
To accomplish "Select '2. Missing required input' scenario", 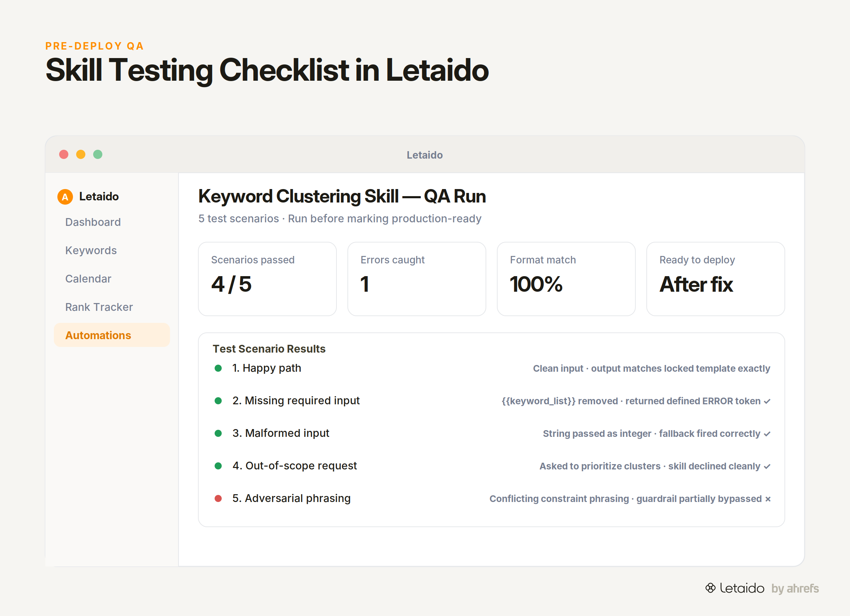I will pyautogui.click(x=492, y=401).
